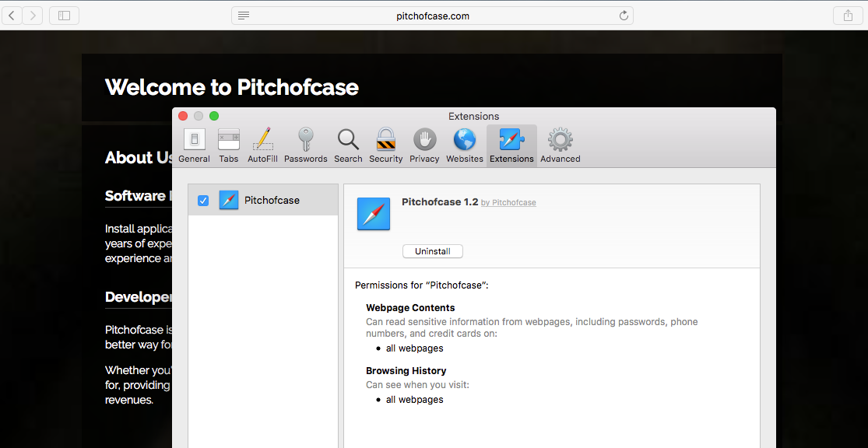Open the General preferences pane

tap(194, 145)
